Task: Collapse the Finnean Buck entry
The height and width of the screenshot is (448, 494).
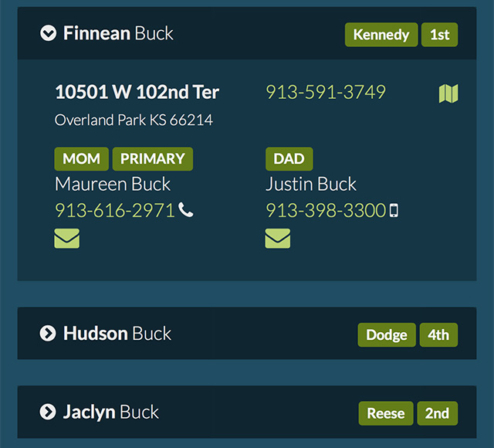Action: coord(48,33)
